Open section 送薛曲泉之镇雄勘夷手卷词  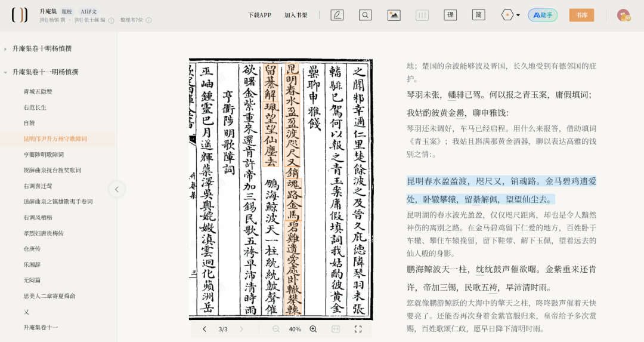tap(58, 201)
